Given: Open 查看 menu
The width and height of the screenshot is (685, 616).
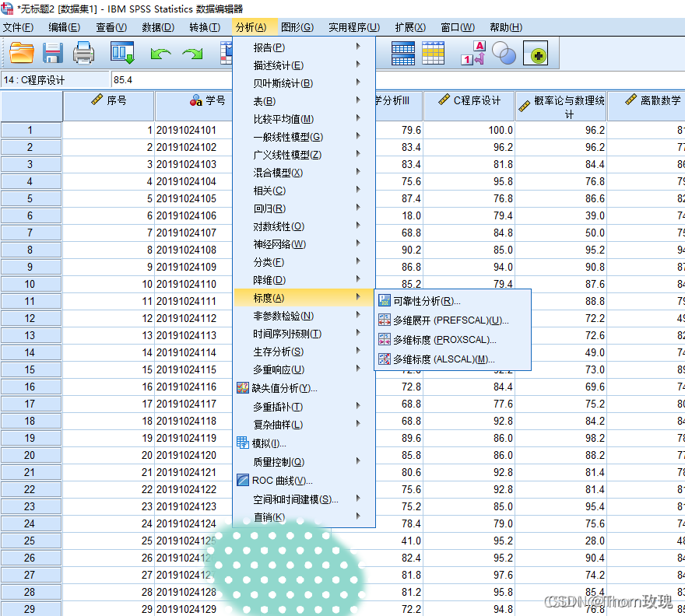Looking at the screenshot, I should [111, 27].
